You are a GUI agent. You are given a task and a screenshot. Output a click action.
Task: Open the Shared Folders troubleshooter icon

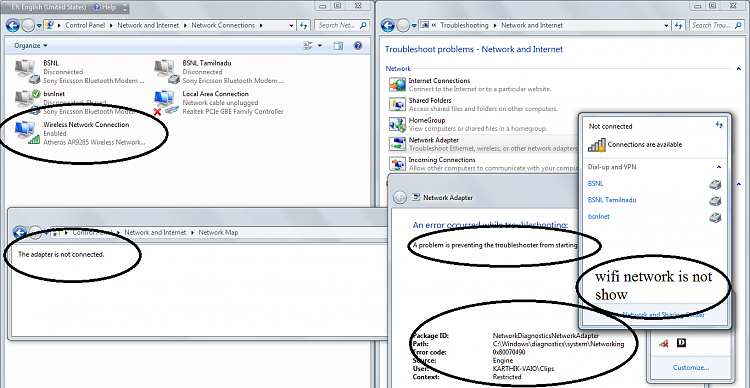click(x=397, y=105)
